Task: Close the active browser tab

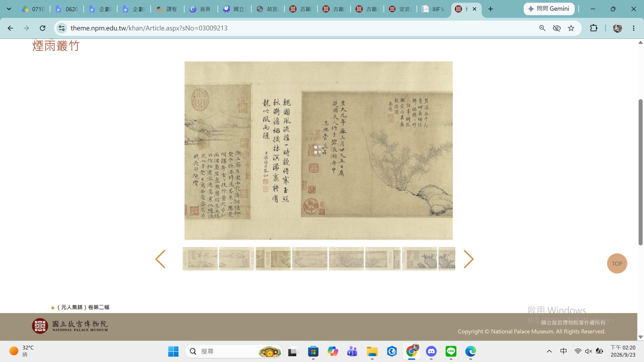Action: tap(475, 9)
